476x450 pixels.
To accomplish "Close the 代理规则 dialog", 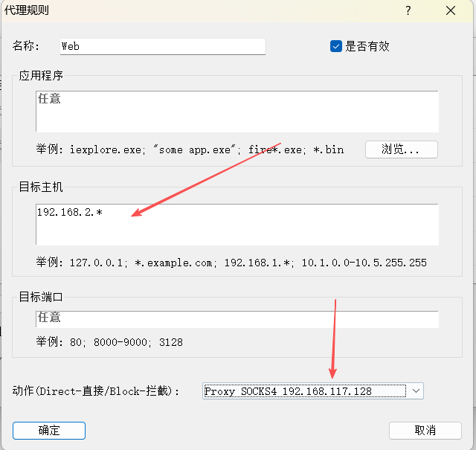I will point(451,10).
